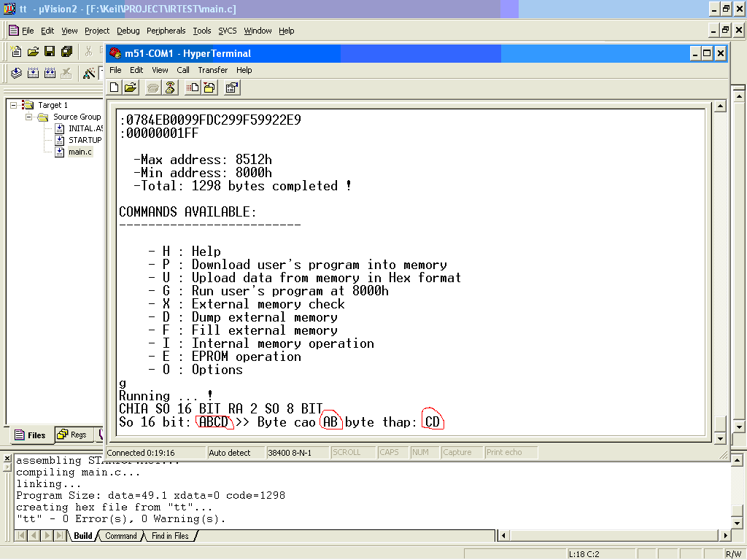Click the Cut scissors icon in µVision

click(x=88, y=52)
